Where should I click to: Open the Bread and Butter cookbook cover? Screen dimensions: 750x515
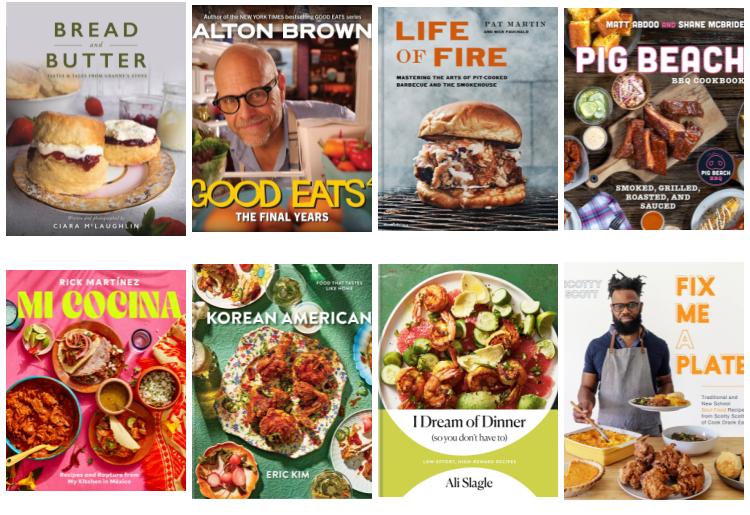[x=96, y=119]
